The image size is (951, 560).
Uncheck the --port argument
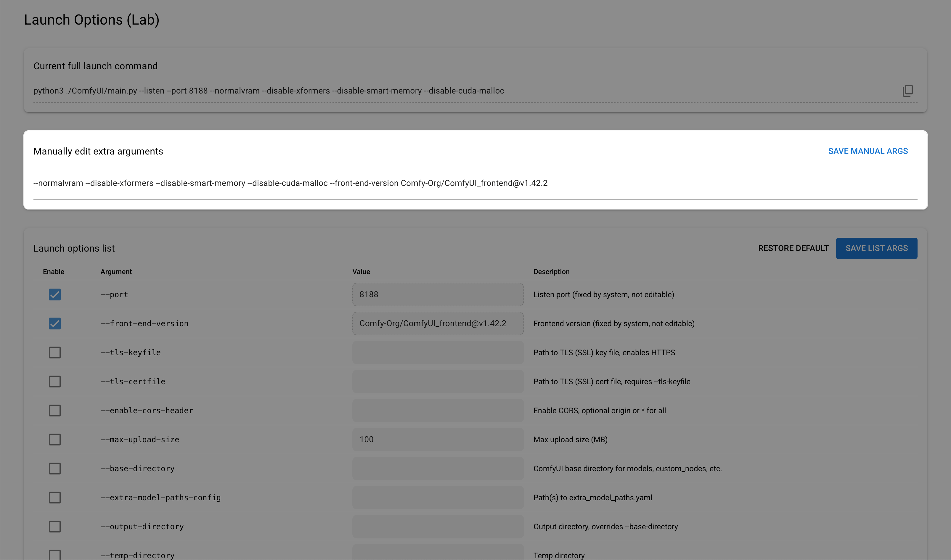(x=55, y=295)
